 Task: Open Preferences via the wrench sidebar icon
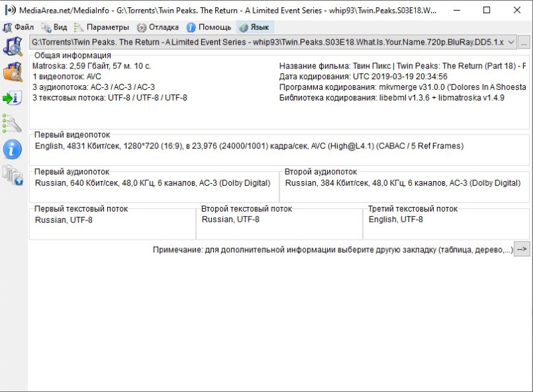click(13, 123)
